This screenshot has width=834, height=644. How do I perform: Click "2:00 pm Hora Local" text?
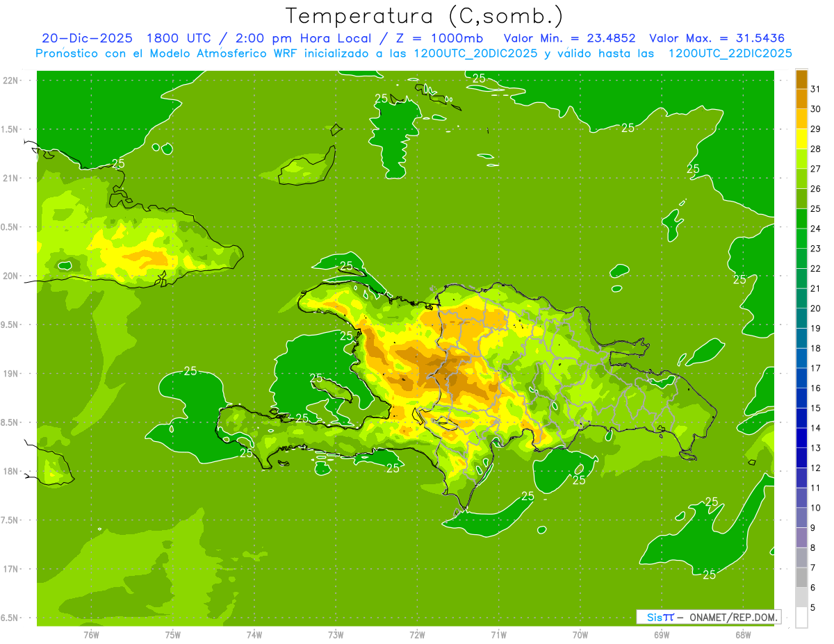click(303, 38)
